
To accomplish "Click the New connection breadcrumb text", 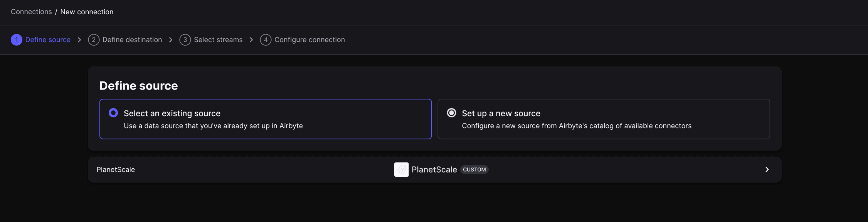I will click(x=87, y=12).
